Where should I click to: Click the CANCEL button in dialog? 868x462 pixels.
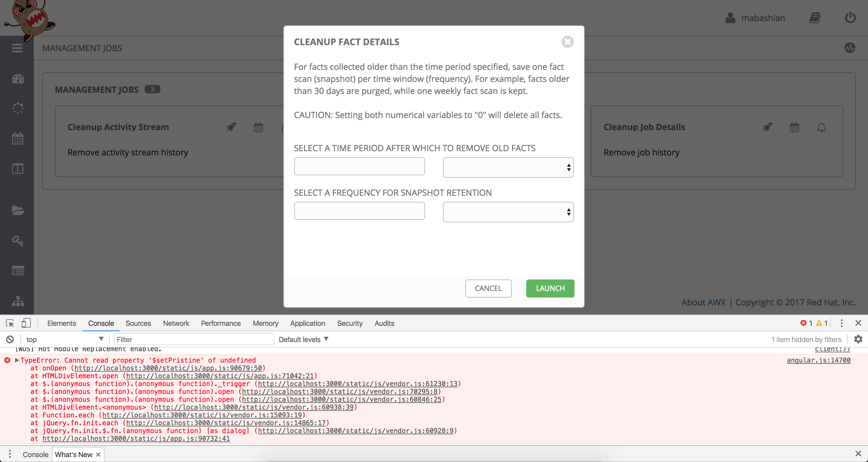(x=488, y=288)
